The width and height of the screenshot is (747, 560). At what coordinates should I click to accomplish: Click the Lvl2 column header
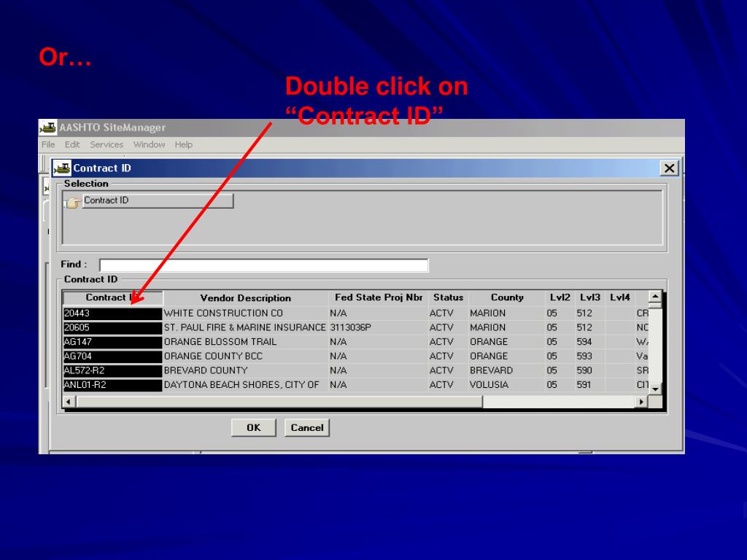560,297
